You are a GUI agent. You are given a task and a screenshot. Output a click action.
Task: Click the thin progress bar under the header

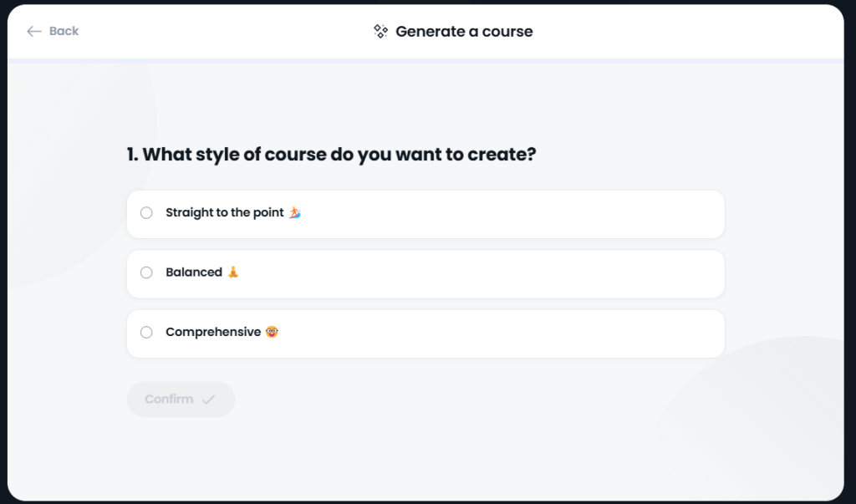pos(425,61)
